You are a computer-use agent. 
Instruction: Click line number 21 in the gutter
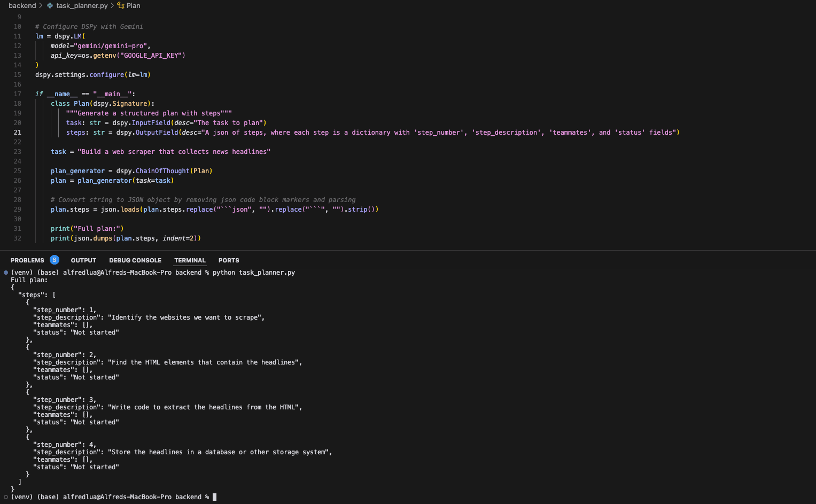(18, 133)
